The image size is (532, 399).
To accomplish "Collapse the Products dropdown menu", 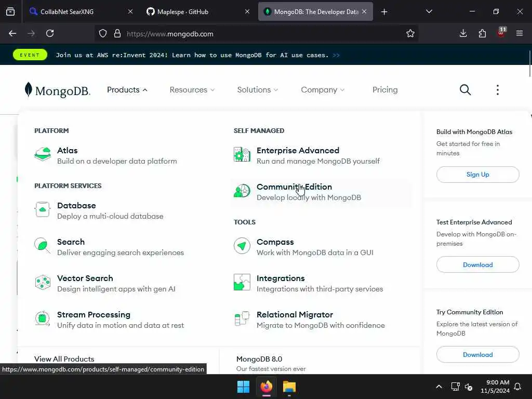I will (127, 90).
